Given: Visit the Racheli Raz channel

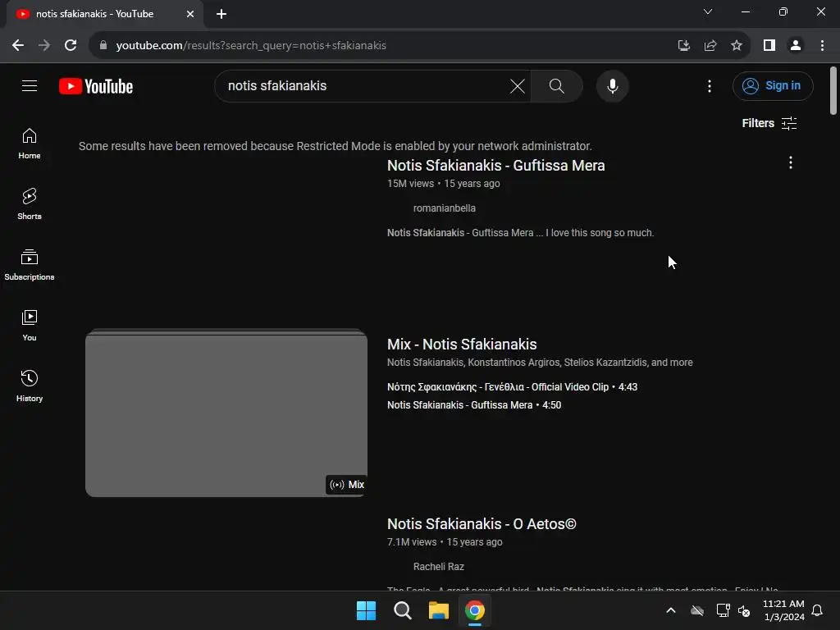Looking at the screenshot, I should [438, 566].
